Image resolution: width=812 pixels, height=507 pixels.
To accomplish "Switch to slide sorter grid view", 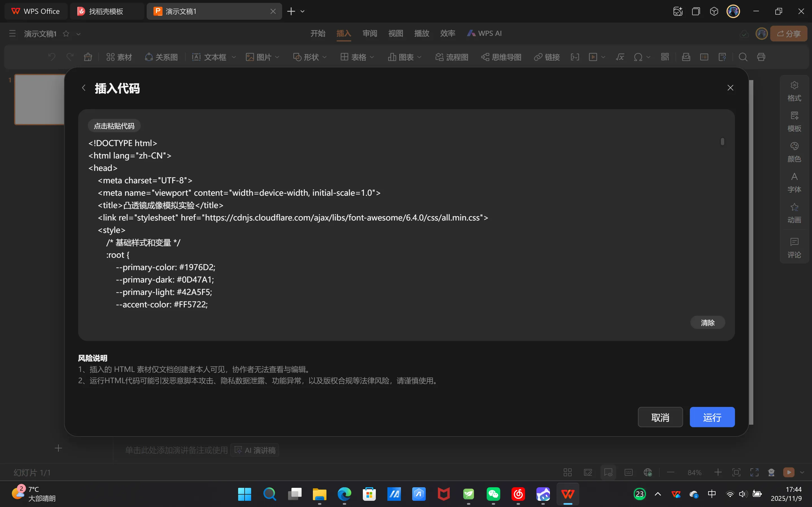I will [x=567, y=472].
